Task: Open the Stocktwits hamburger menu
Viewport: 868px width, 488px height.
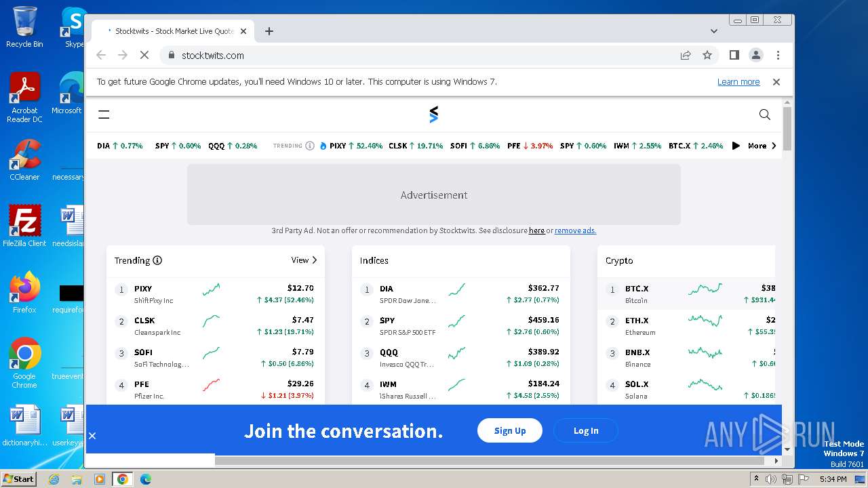Action: pos(104,115)
